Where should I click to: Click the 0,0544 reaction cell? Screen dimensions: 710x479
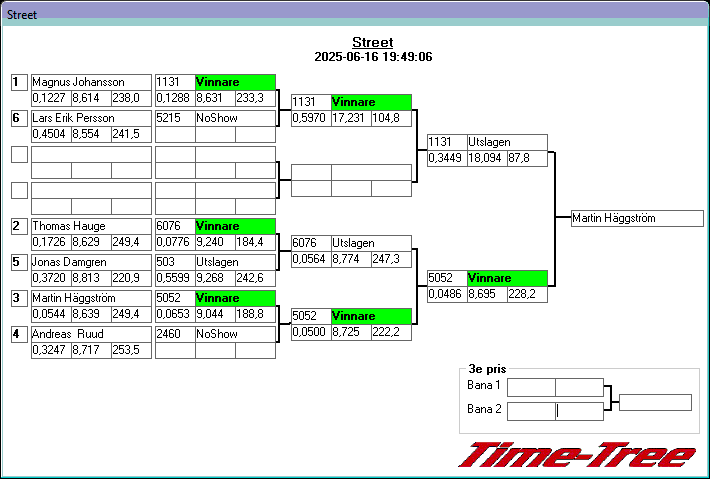click(x=51, y=314)
